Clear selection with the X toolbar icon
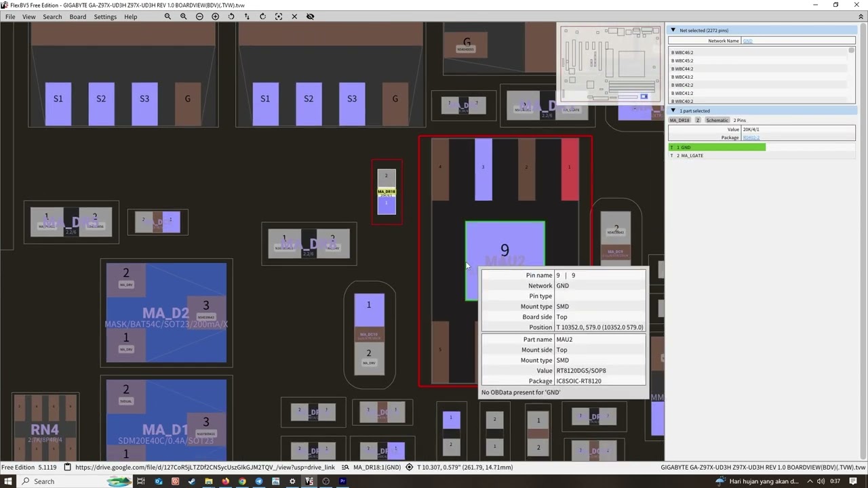The image size is (868, 488). [294, 16]
